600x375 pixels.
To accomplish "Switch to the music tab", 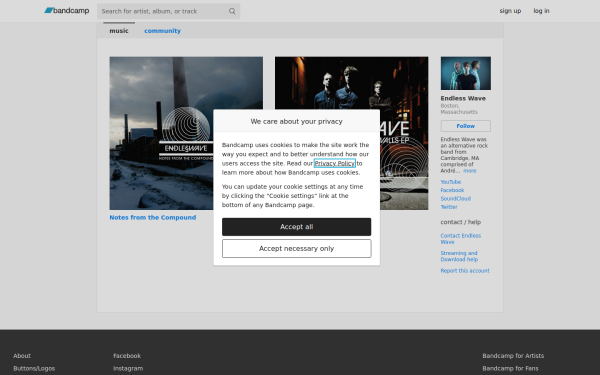I will [x=119, y=31].
